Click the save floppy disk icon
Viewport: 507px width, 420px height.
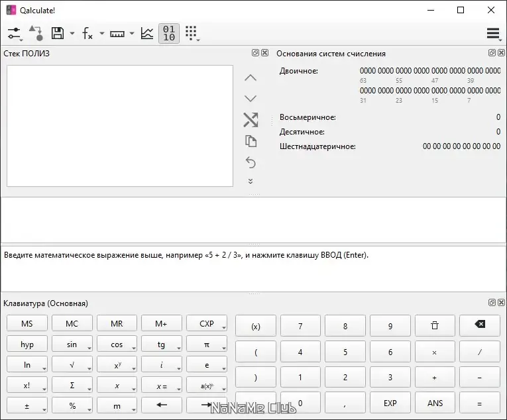58,33
